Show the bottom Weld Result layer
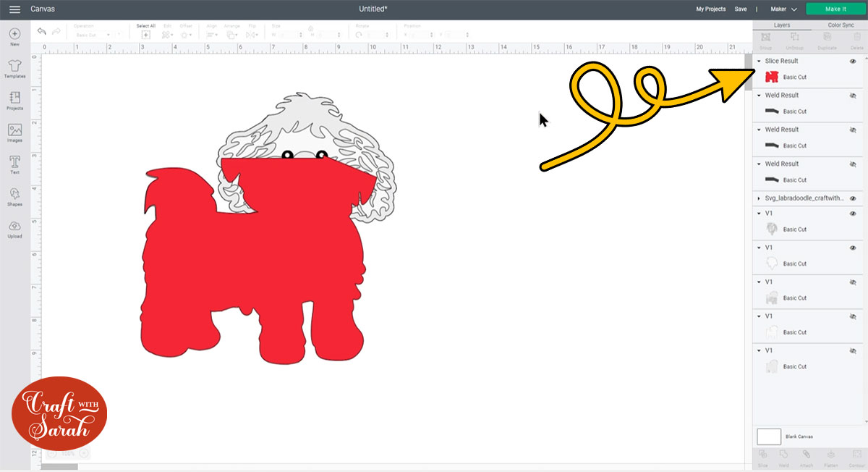 [853, 164]
